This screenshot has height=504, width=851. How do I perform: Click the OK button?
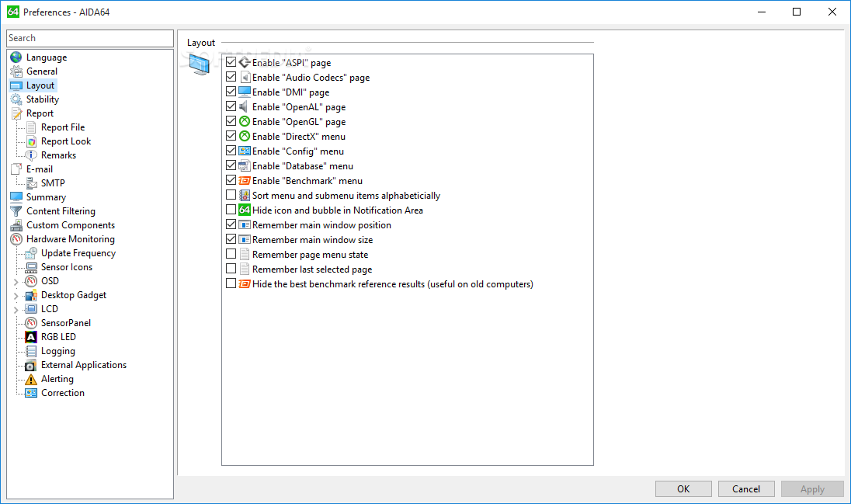click(x=683, y=488)
